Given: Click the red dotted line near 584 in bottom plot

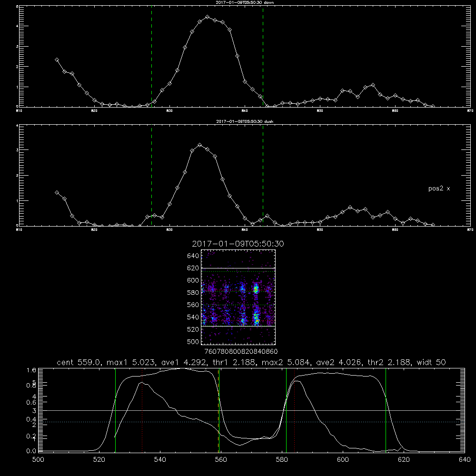Looking at the screenshot, I should coord(295,410).
